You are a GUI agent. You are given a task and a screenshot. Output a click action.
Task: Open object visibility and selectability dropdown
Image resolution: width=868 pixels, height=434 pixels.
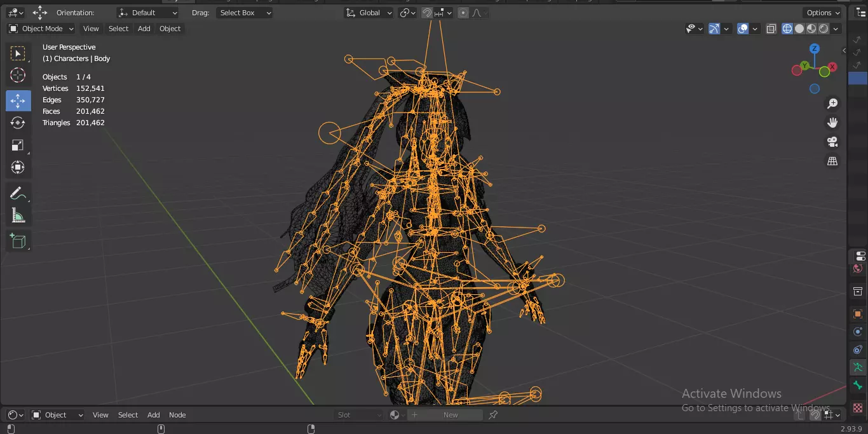pyautogui.click(x=695, y=29)
